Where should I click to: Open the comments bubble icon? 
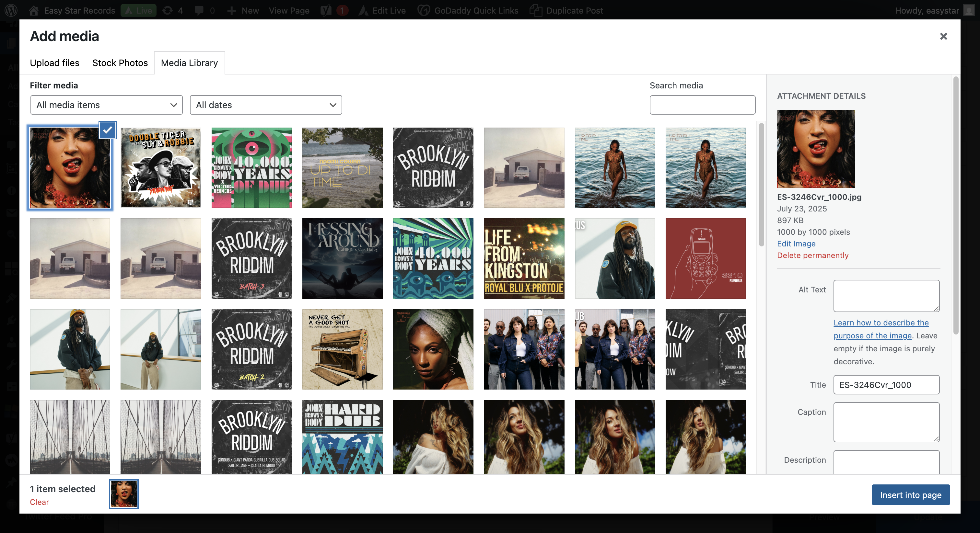coord(199,10)
